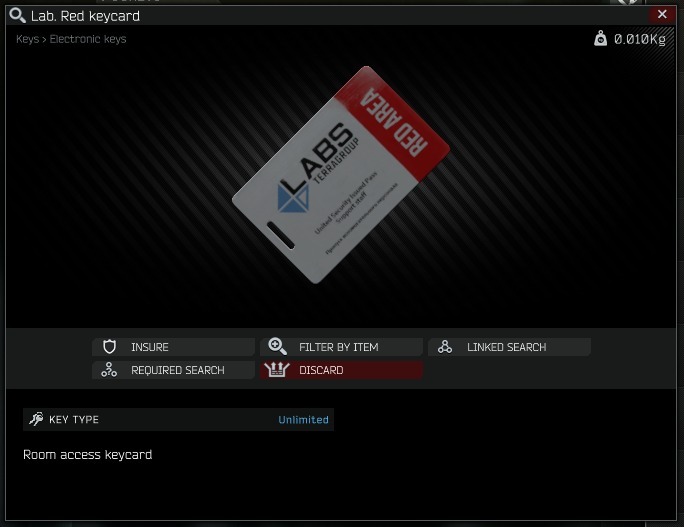Click the Linked Search nodes icon
684x527 pixels.
[x=445, y=347]
